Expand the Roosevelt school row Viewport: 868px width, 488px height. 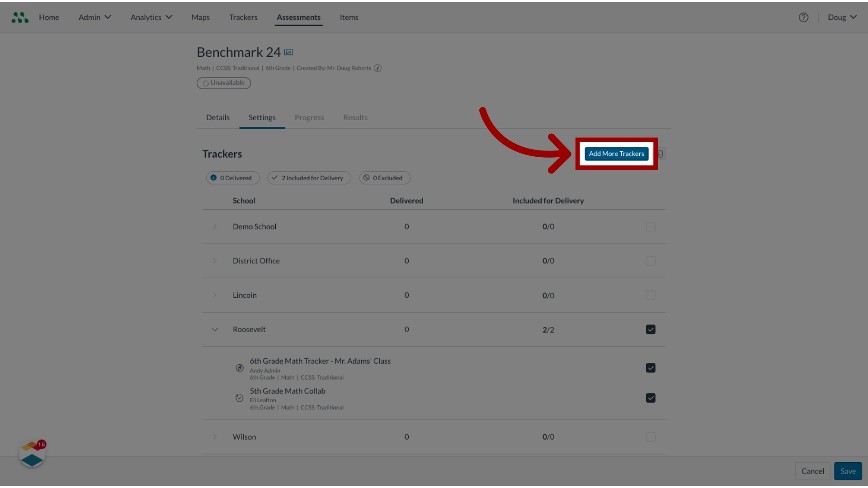215,329
